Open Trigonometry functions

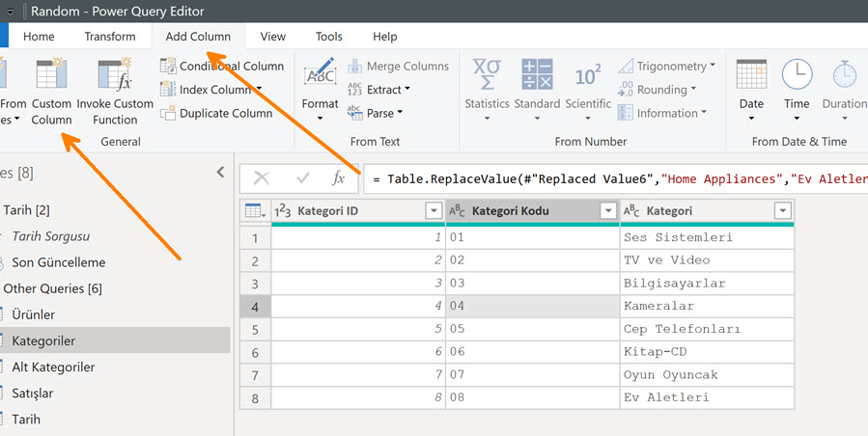[x=667, y=67]
